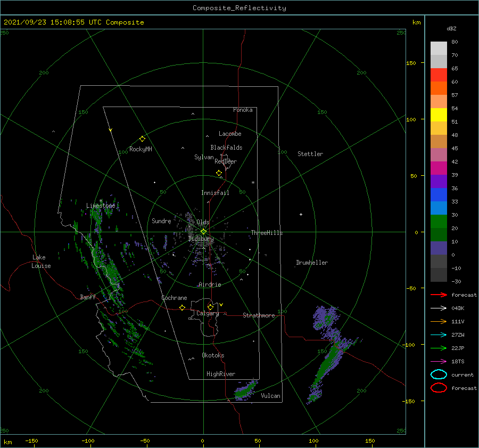
Task: Select the Innisfail label
Action: point(215,193)
